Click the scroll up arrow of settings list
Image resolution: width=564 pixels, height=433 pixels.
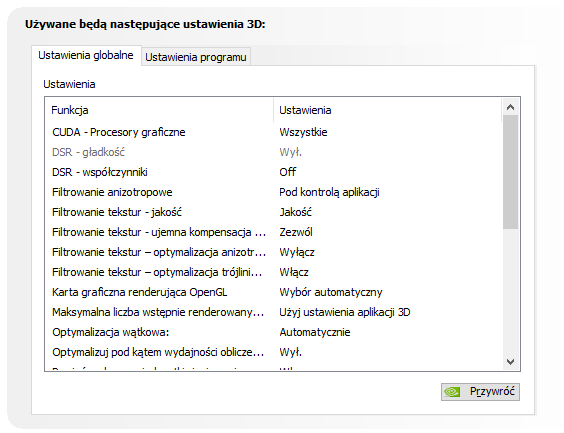tap(510, 107)
